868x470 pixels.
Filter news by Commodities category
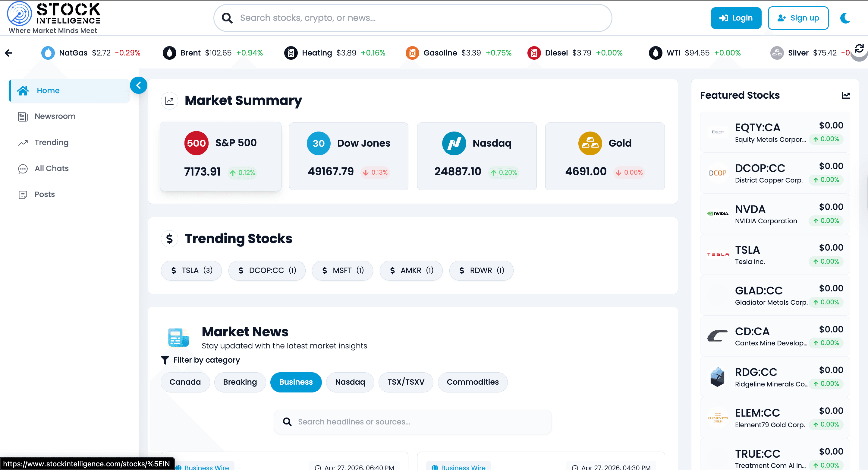[x=472, y=382]
